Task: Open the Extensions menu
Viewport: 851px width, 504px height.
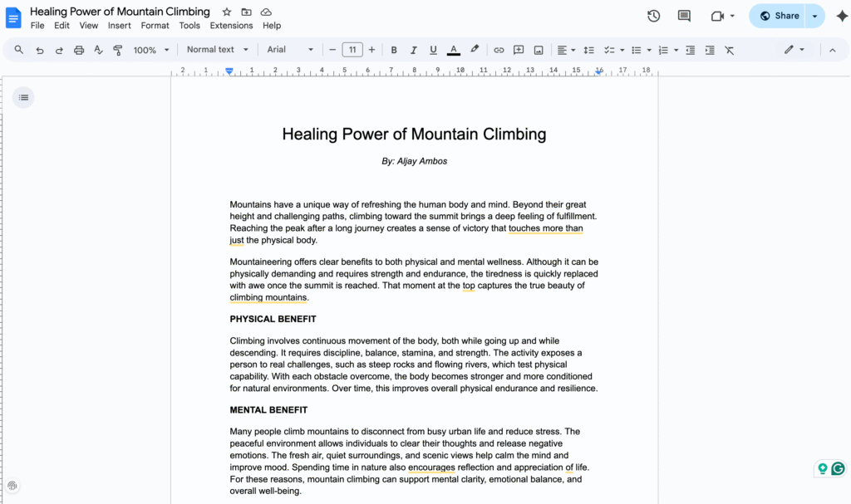Action: tap(231, 26)
